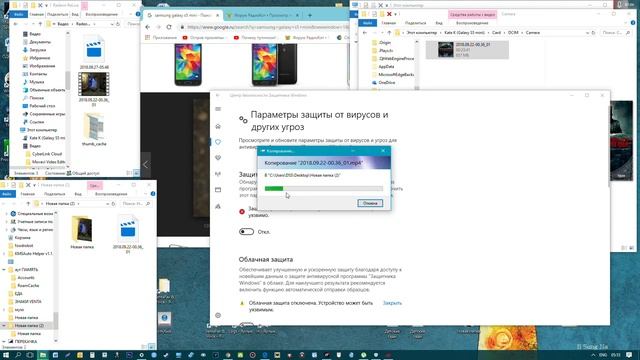Open a new Chrome tab
The width and height of the screenshot is (640, 360).
click(310, 15)
